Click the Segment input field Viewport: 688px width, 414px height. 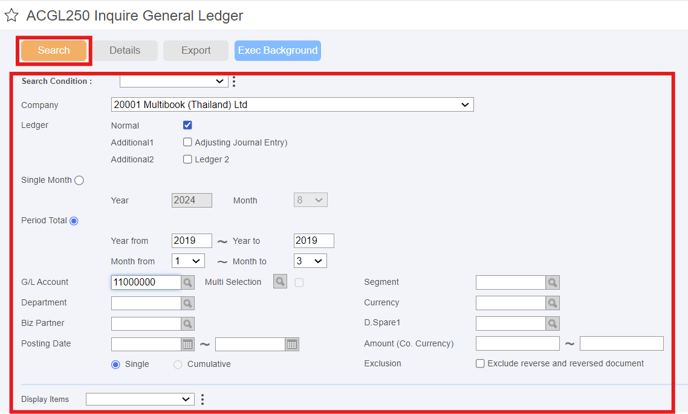coord(511,282)
